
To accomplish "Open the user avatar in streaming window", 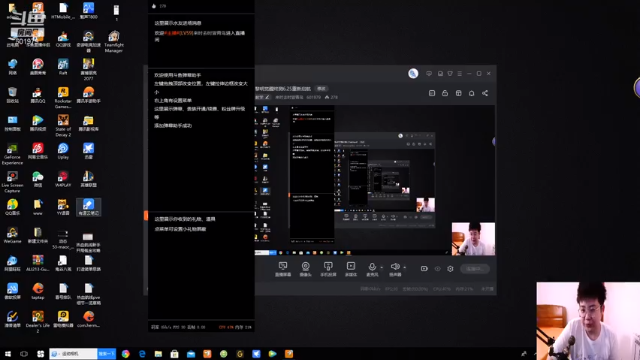I will click(x=413, y=73).
